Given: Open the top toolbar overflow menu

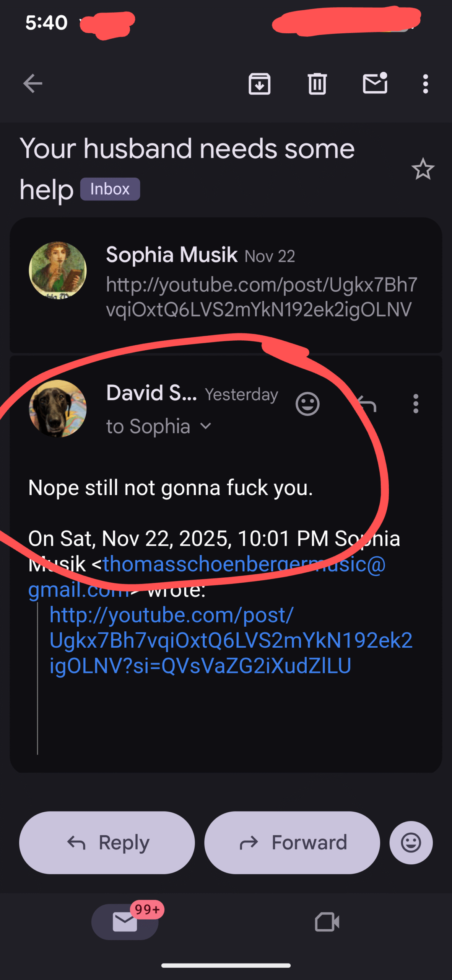Looking at the screenshot, I should (425, 83).
